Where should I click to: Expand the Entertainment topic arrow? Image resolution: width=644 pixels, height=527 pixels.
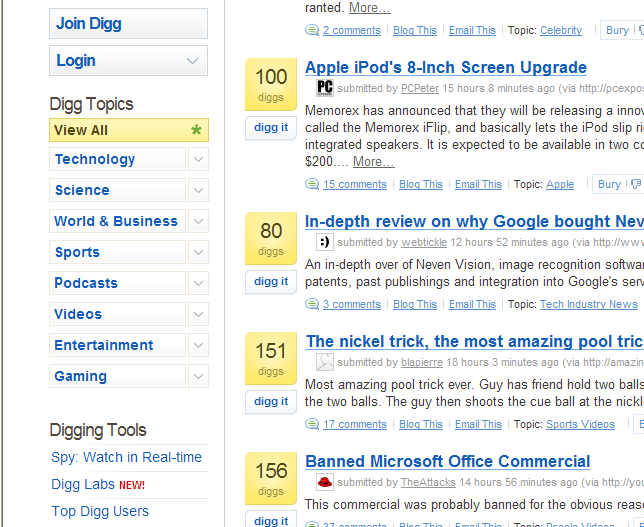(198, 345)
